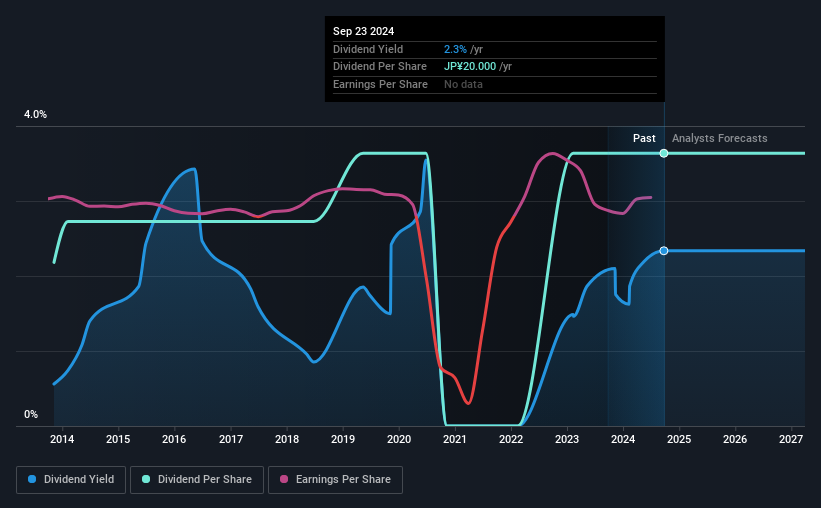This screenshot has height=508, width=821.
Task: Click the 2017 x-axis label
Action: 231,439
